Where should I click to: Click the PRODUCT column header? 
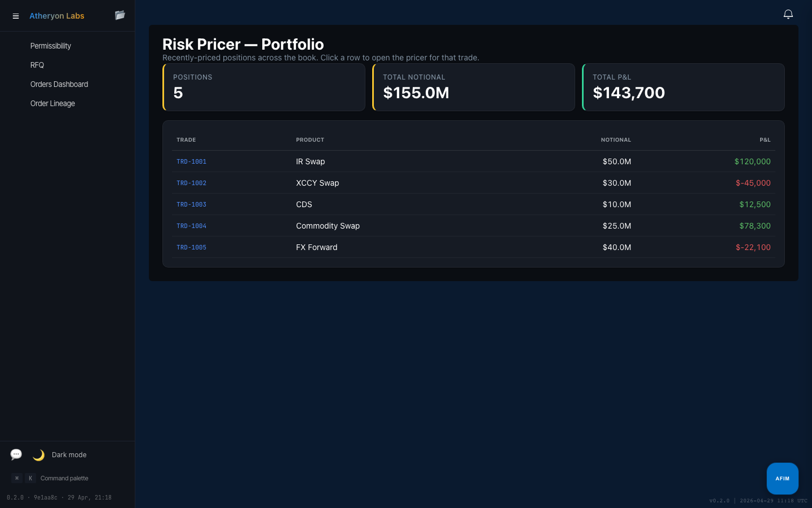click(310, 139)
